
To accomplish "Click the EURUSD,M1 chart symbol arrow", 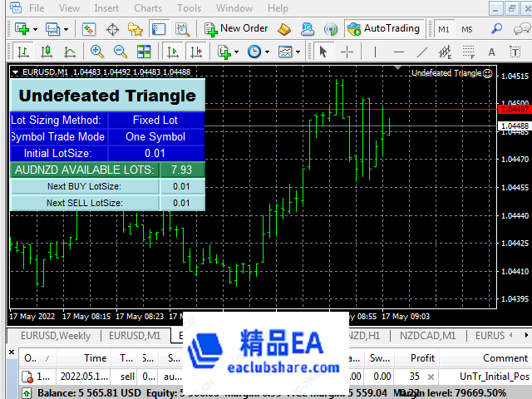I will pyautogui.click(x=15, y=72).
